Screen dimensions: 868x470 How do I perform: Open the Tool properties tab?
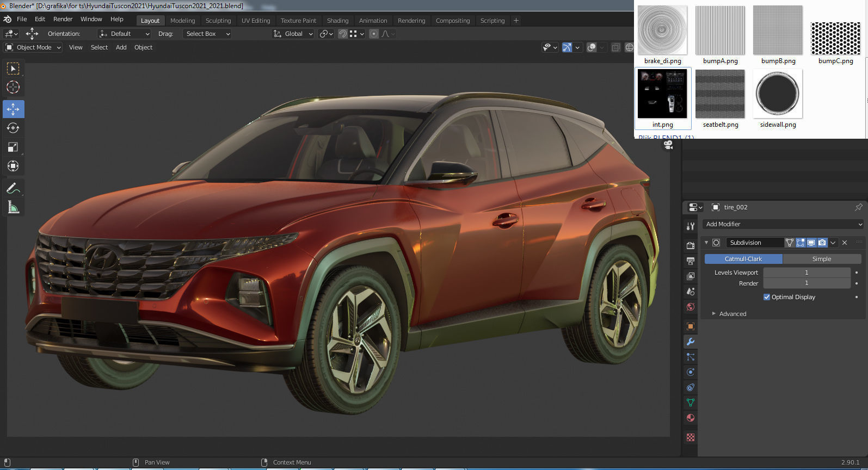click(x=691, y=226)
